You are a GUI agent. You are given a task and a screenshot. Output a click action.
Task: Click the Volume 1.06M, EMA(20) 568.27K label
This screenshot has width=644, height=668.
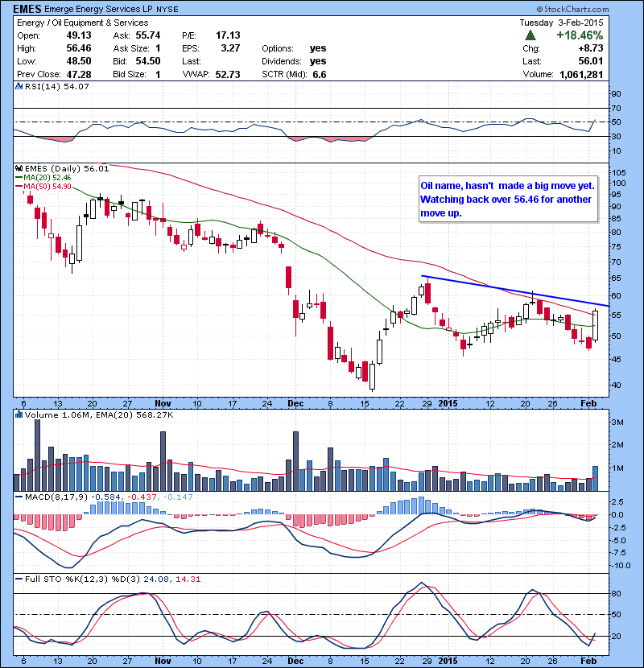point(99,414)
